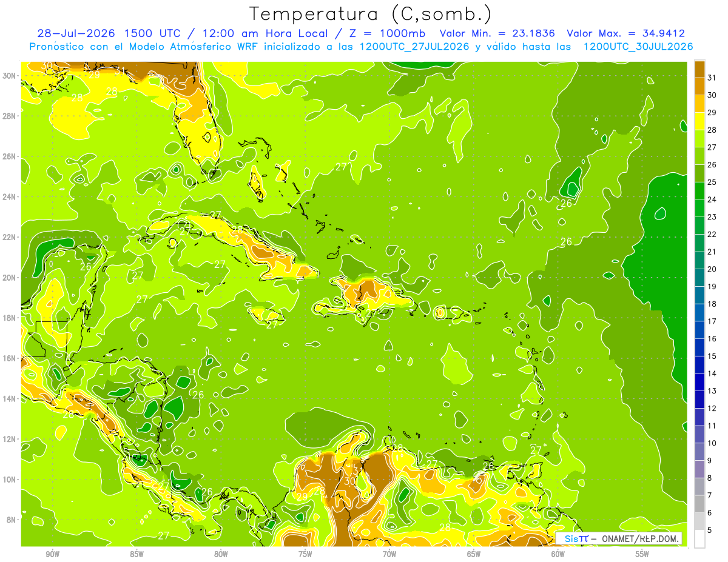Pick the orange color scale swatch between 29 and 30
This screenshot has height=562, width=728.
[699, 104]
